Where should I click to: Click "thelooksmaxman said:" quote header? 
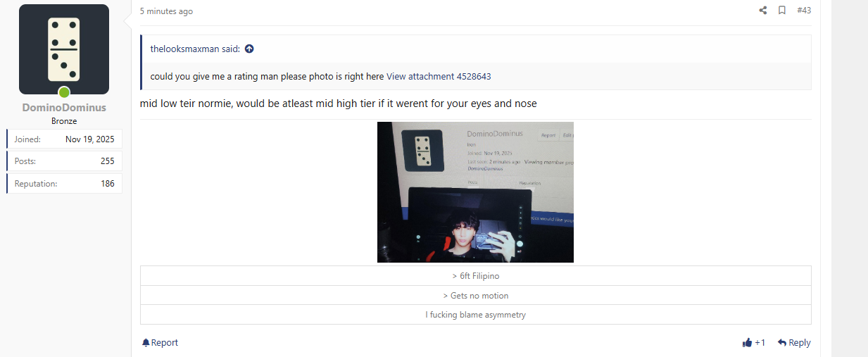point(195,49)
